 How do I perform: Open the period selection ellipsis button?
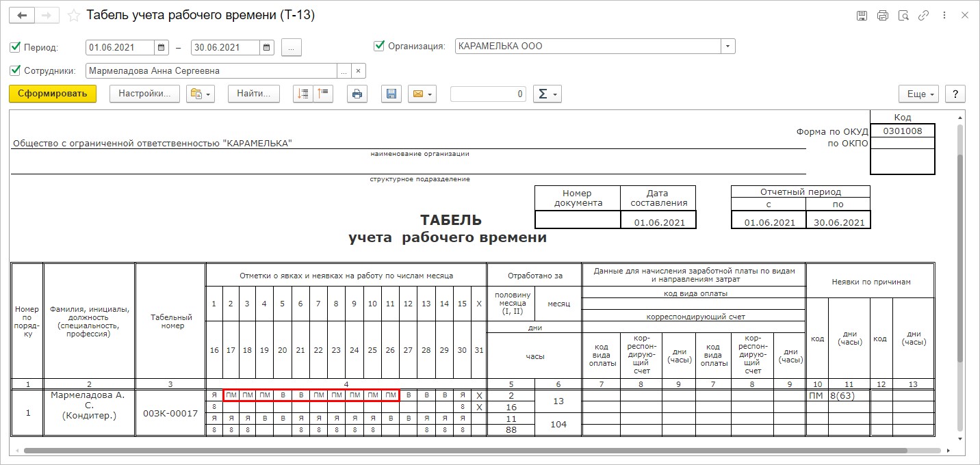point(291,47)
